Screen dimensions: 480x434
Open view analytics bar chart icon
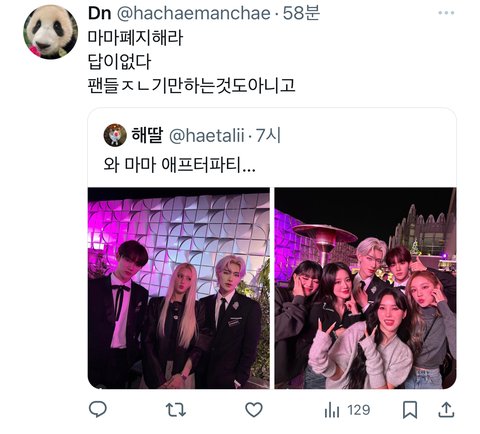[x=332, y=410]
